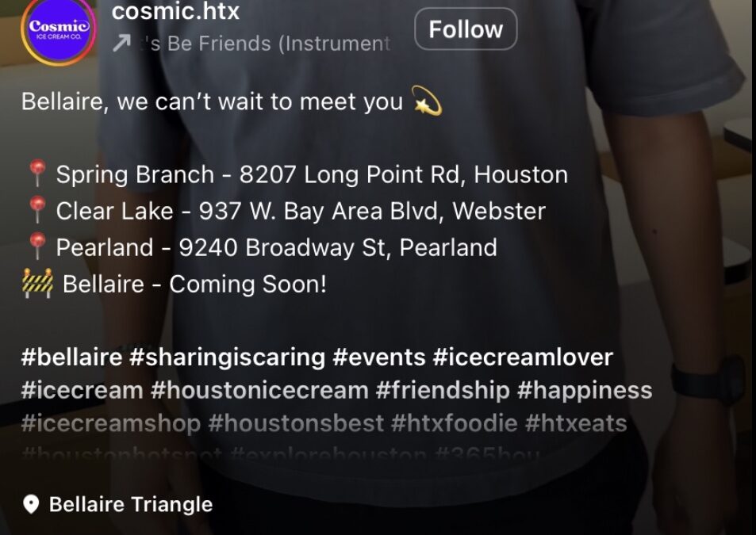This screenshot has height=535, width=756.
Task: Open the #htxfoodie hashtag
Action: [455, 423]
